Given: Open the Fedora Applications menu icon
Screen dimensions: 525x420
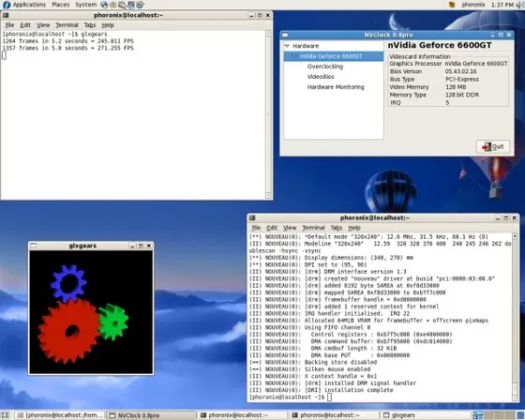Looking at the screenshot, I should click(x=7, y=5).
